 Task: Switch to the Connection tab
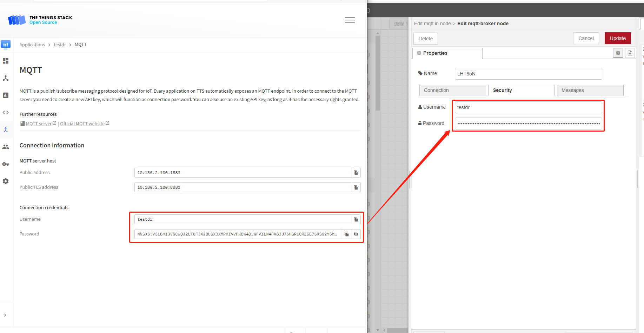[x=452, y=91]
